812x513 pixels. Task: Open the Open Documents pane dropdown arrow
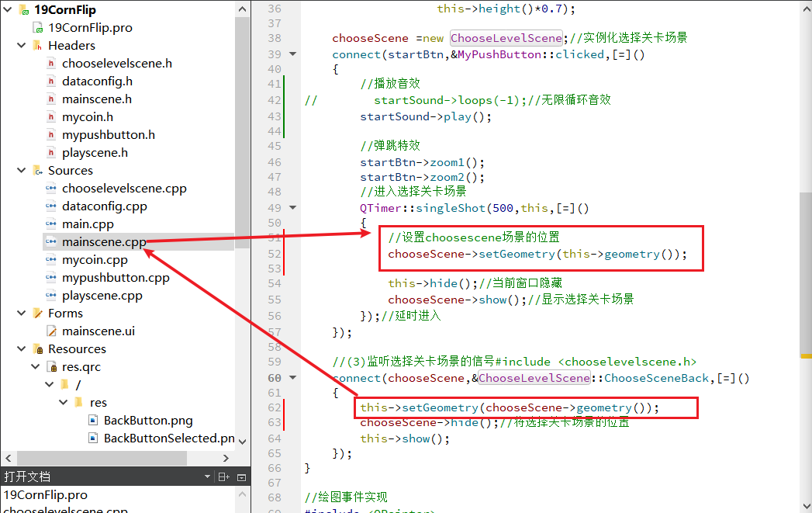(207, 477)
